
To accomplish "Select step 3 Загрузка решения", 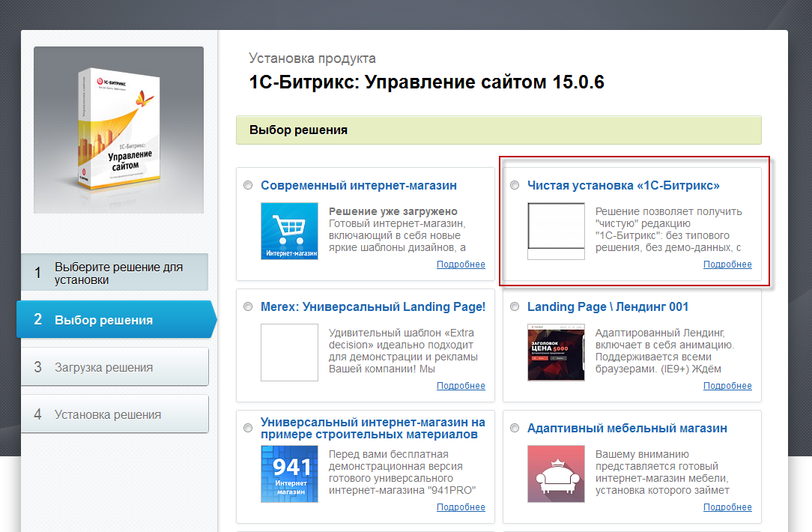I will coord(115,366).
